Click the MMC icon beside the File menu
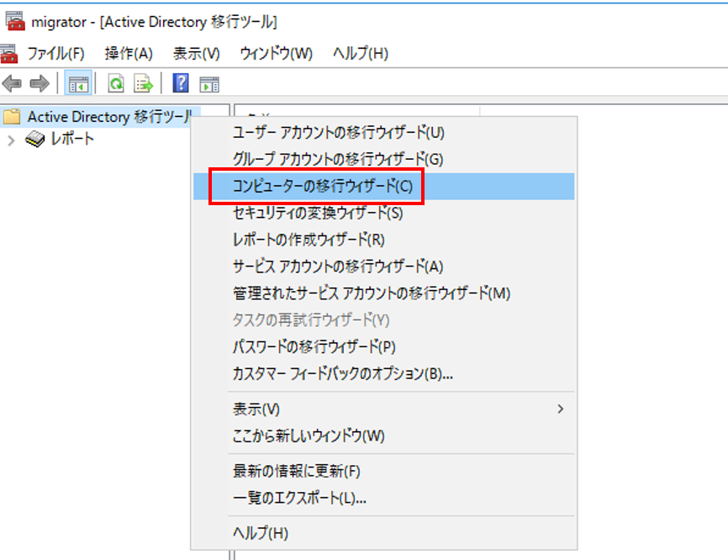The image size is (728, 560). point(8,54)
